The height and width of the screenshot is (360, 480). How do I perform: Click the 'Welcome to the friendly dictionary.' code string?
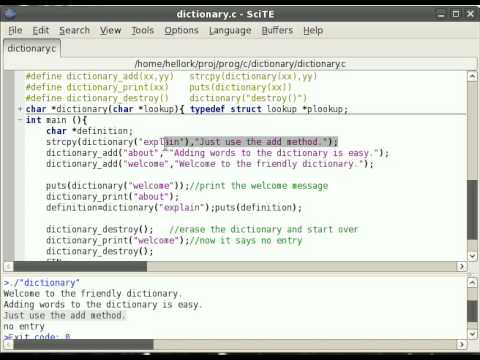pos(269,164)
